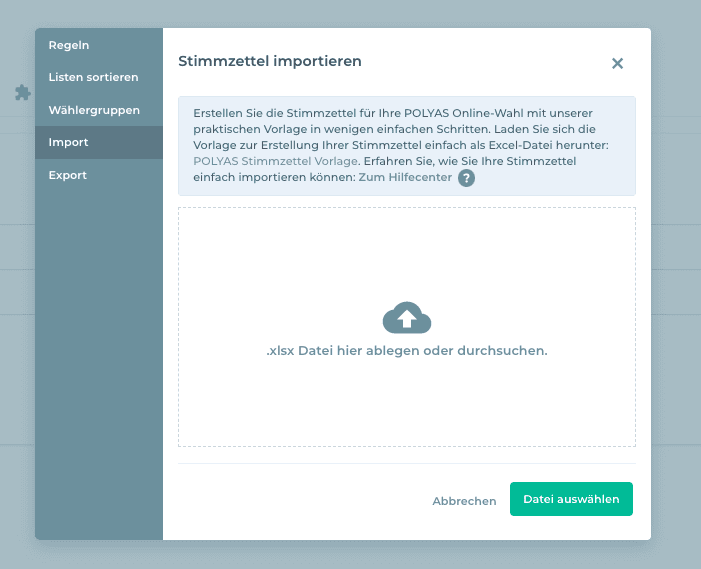Click the cloud upload icon
This screenshot has width=701, height=569.
(x=406, y=318)
